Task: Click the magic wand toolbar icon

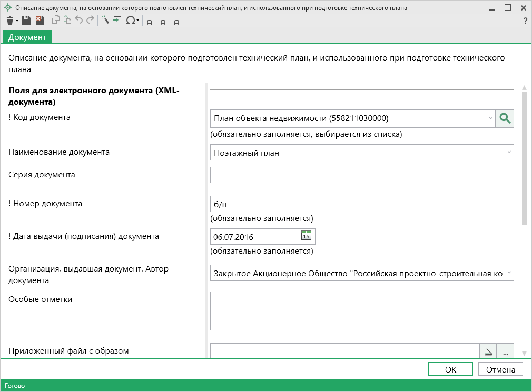Action: pos(105,21)
